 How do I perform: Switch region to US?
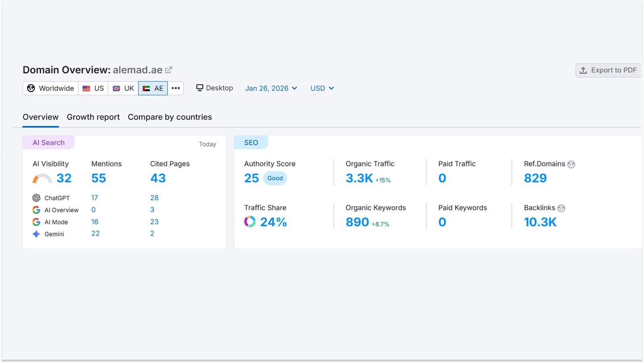[93, 88]
